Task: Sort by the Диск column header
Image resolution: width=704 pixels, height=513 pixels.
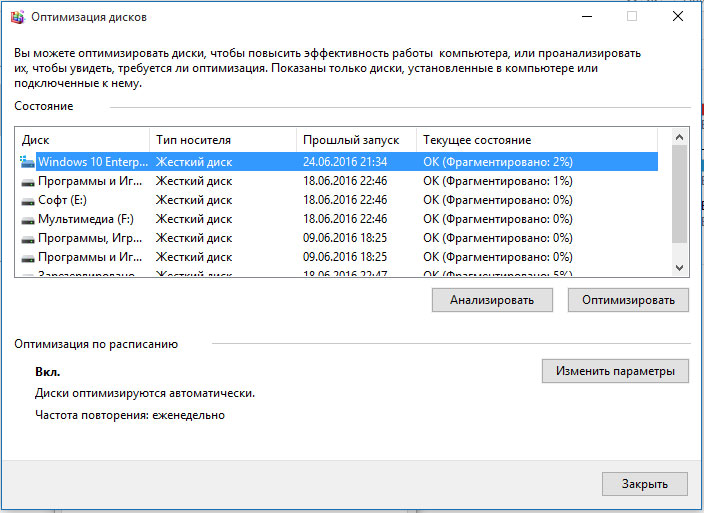Action: 82,140
